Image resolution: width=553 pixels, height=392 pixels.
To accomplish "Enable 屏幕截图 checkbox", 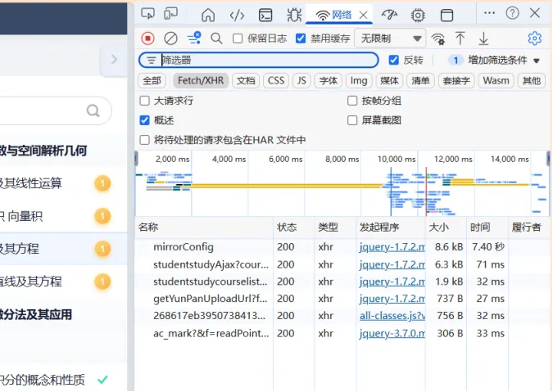I will coord(352,120).
